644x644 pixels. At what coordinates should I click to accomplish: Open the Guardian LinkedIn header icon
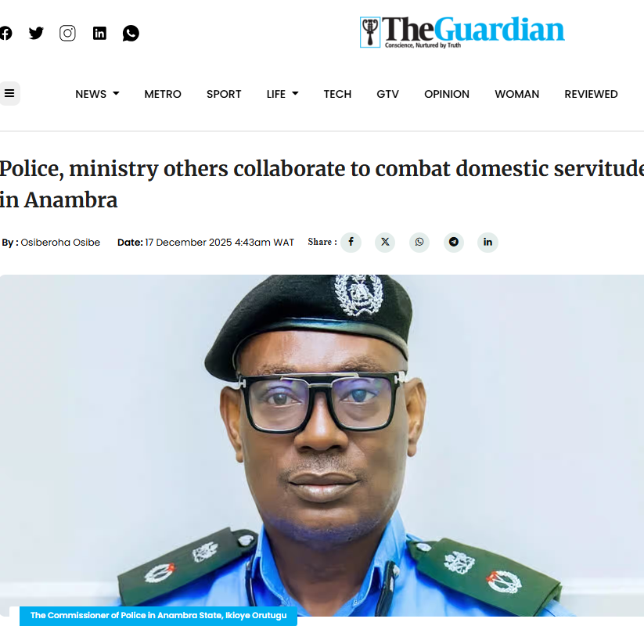pyautogui.click(x=99, y=34)
